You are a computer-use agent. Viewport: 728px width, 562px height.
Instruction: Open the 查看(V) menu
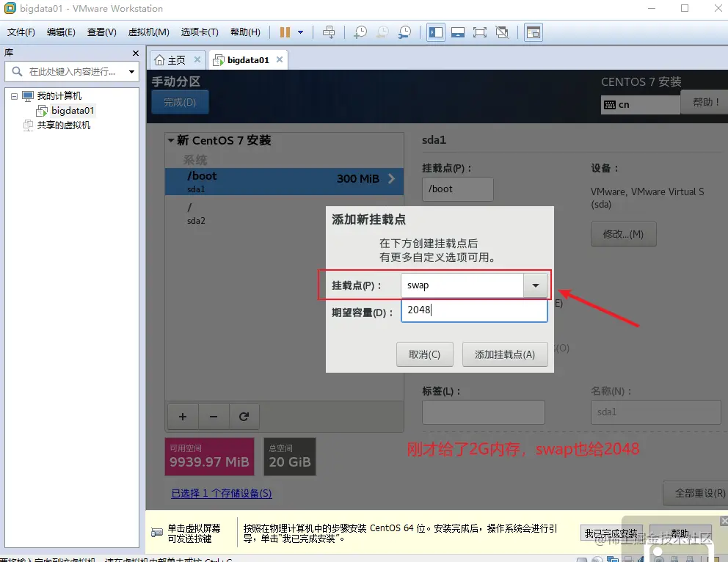pyautogui.click(x=102, y=32)
